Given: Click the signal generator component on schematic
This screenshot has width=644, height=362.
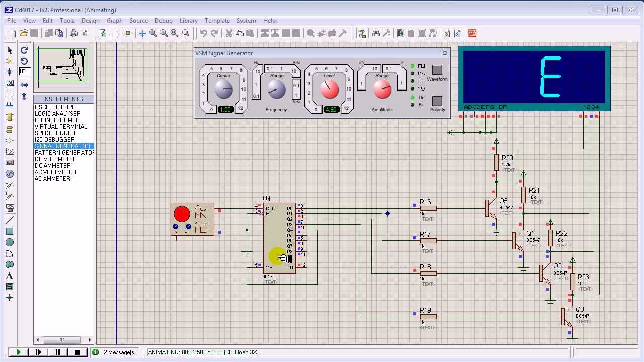Looking at the screenshot, I should coord(192,219).
